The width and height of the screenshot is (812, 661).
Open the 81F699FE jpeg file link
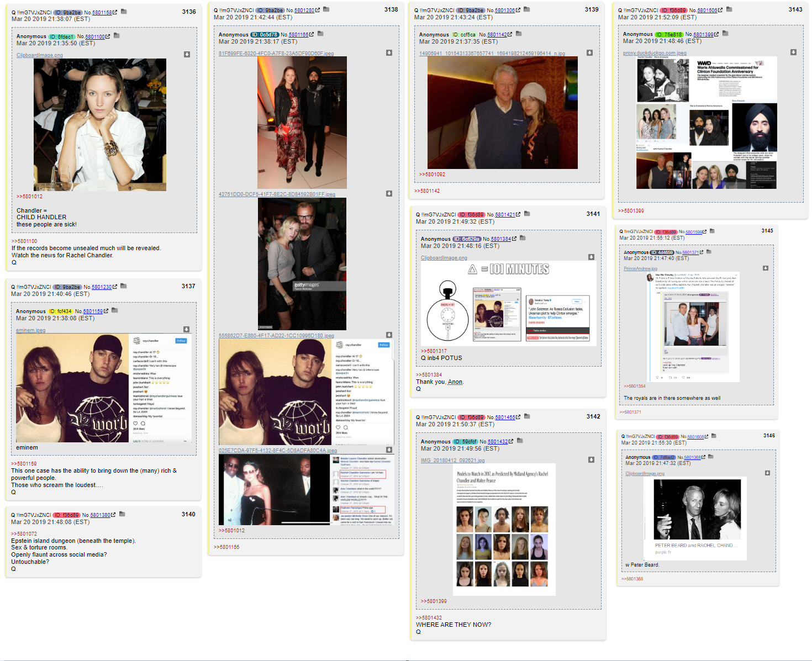(x=276, y=54)
